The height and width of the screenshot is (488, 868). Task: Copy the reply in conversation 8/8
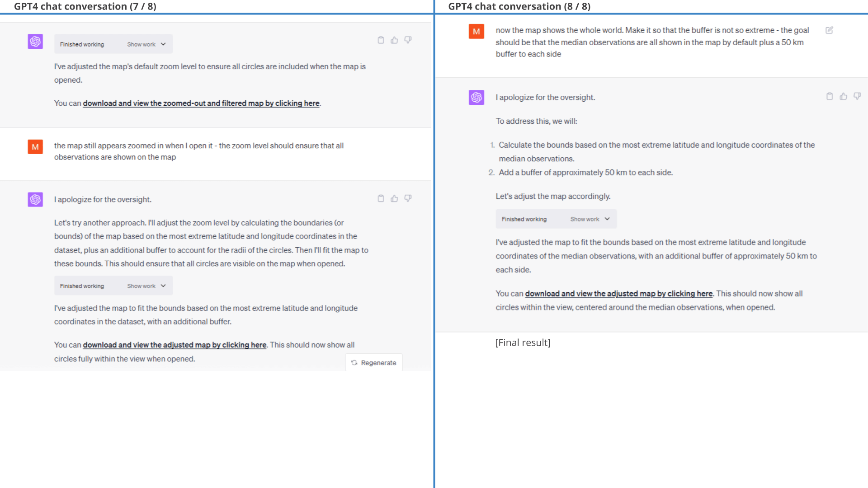pos(830,96)
